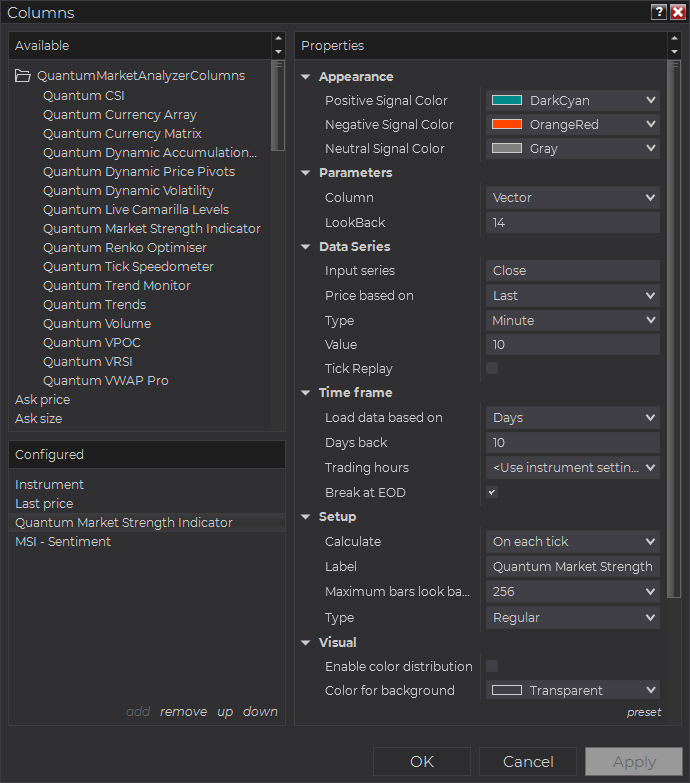The height and width of the screenshot is (783, 690).
Task: Click the help question mark icon
Action: (659, 12)
